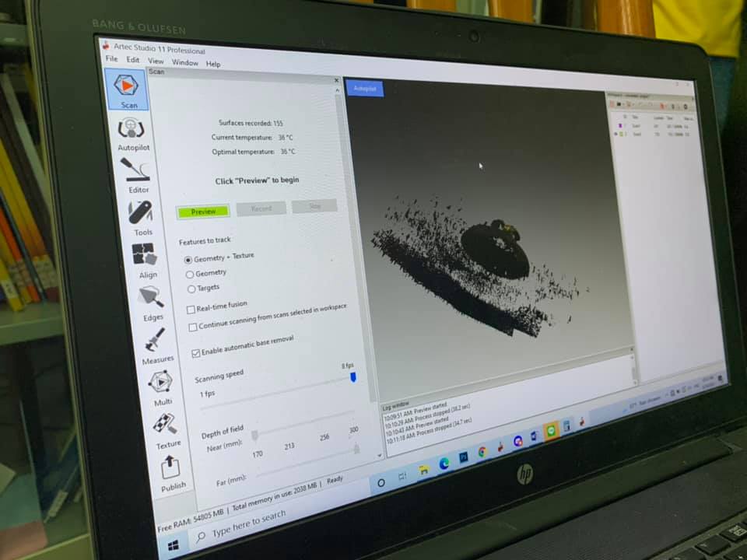This screenshot has height=560, width=747.
Task: Click the Cortana circle on the taskbar
Action: click(381, 483)
